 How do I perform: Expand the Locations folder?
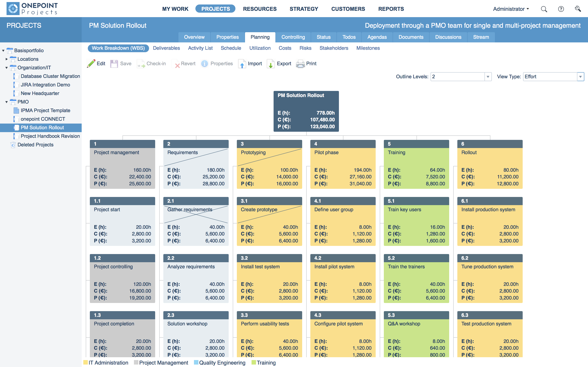(7, 59)
